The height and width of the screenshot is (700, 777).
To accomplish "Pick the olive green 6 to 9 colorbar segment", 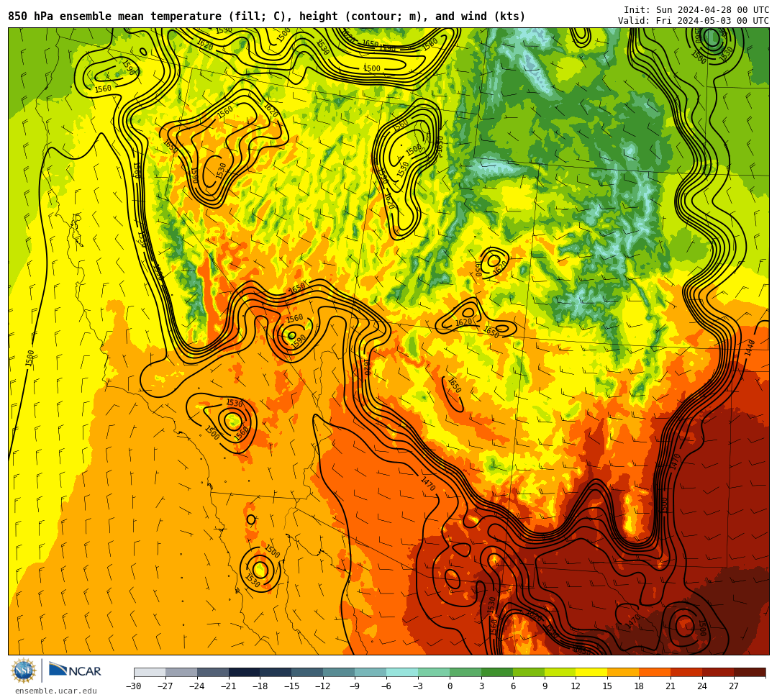I will coord(529,672).
